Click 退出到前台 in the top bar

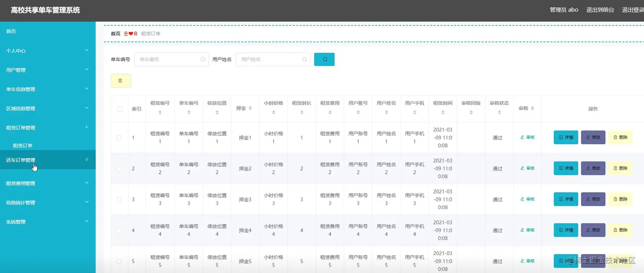coord(601,9)
